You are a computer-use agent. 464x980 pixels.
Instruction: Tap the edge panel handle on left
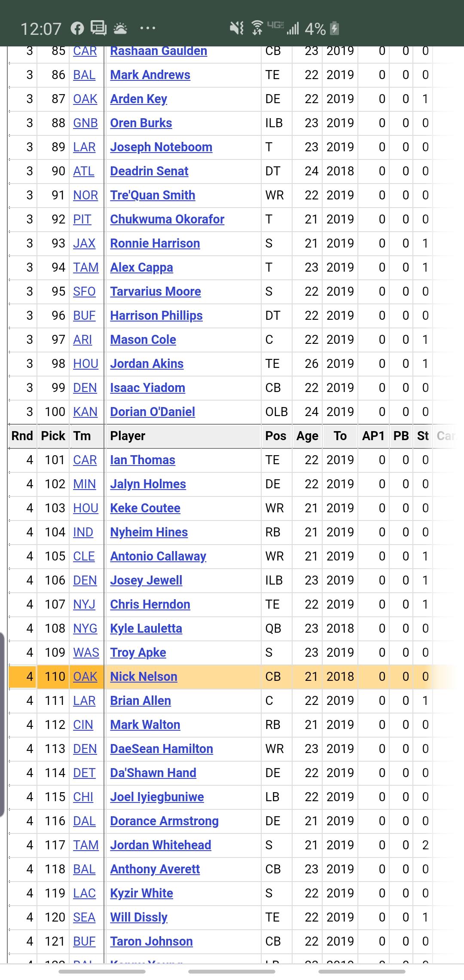2,724
